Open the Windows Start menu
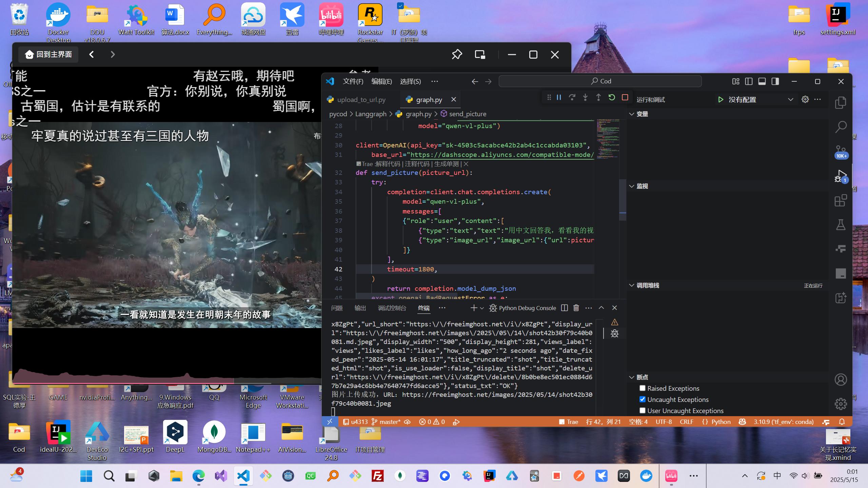868x488 pixels. [x=86, y=476]
